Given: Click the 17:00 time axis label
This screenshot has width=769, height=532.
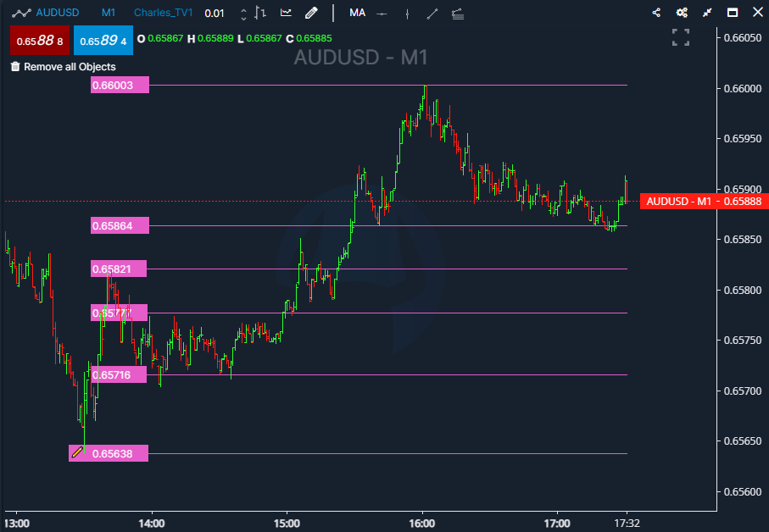Looking at the screenshot, I should (x=557, y=524).
